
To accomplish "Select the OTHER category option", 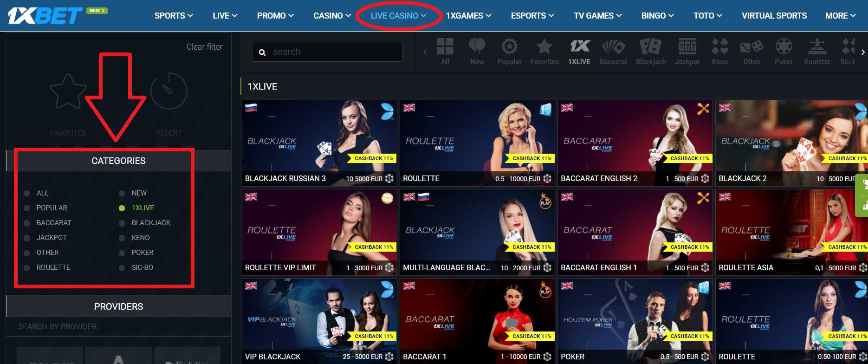I will click(47, 253).
